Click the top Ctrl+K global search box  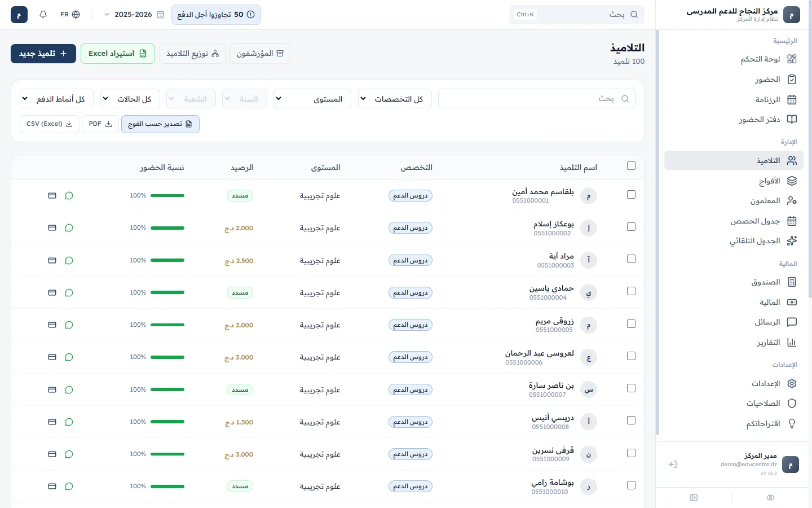(x=577, y=15)
